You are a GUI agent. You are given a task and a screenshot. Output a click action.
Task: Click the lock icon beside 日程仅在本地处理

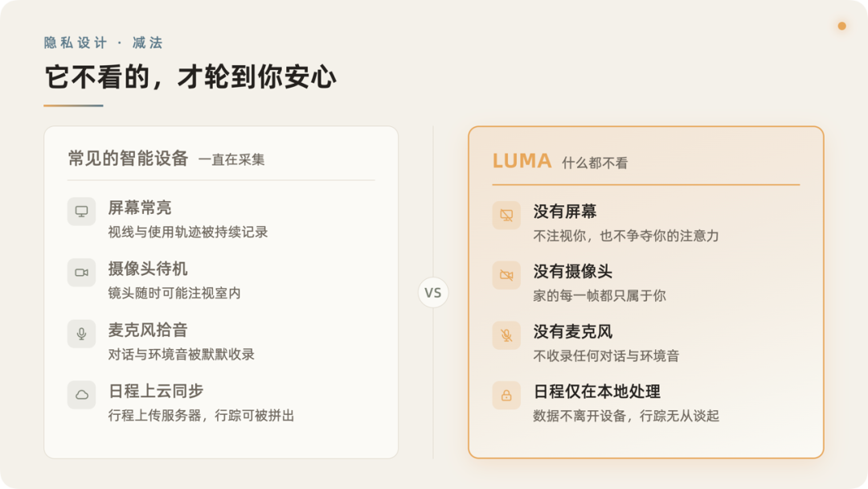[x=506, y=396]
